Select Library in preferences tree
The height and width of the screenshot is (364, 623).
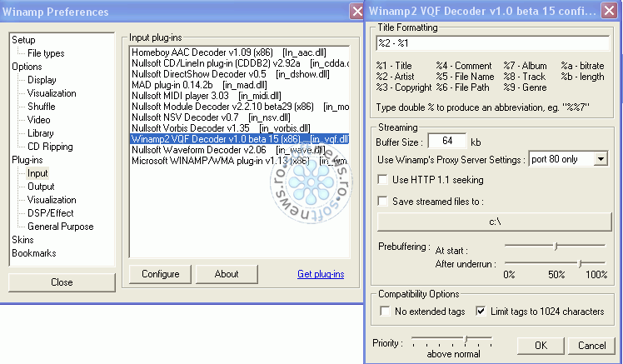(x=41, y=133)
